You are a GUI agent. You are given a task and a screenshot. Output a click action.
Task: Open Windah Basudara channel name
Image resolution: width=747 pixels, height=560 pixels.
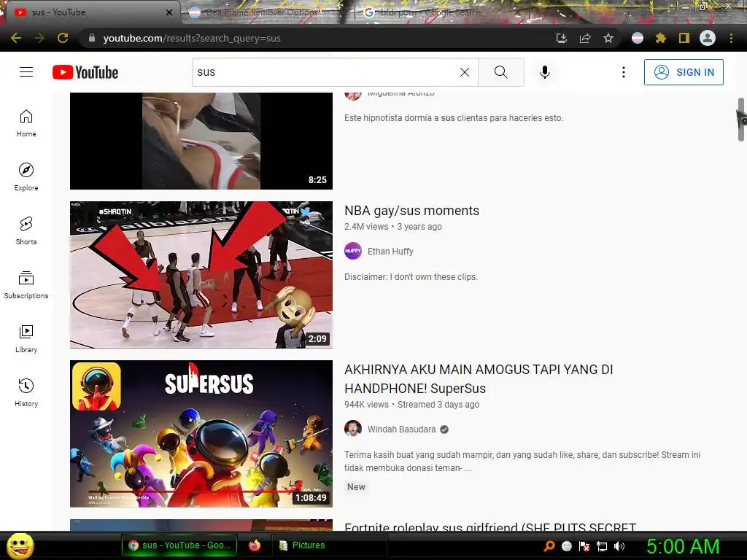401,429
